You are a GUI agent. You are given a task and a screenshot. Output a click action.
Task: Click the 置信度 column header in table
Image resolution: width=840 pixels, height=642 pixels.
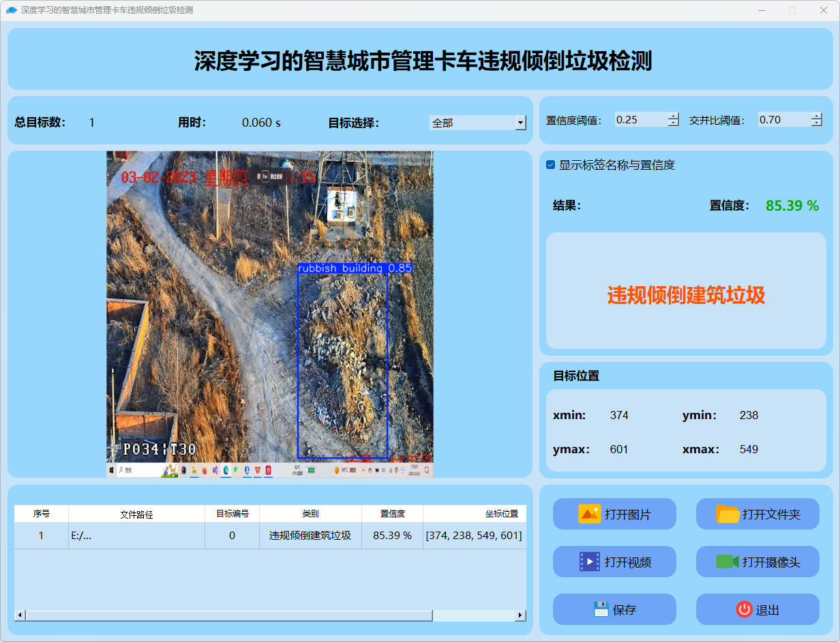tap(392, 514)
